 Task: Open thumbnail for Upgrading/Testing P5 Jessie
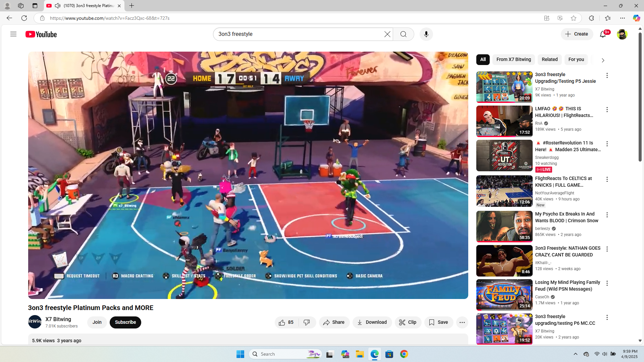[x=504, y=87]
